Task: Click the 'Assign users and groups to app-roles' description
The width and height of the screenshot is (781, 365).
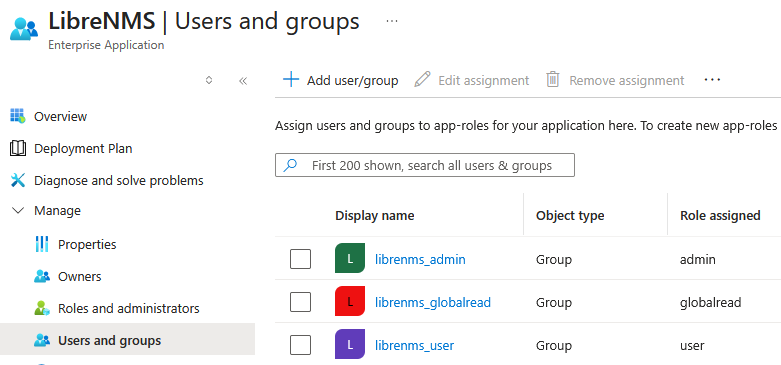Action: point(526,126)
